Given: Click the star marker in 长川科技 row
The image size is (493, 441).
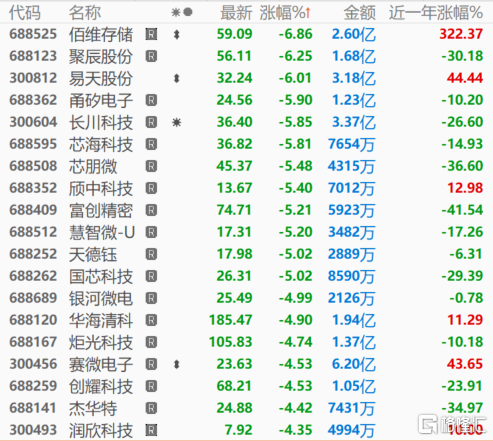Looking at the screenshot, I should point(176,122).
